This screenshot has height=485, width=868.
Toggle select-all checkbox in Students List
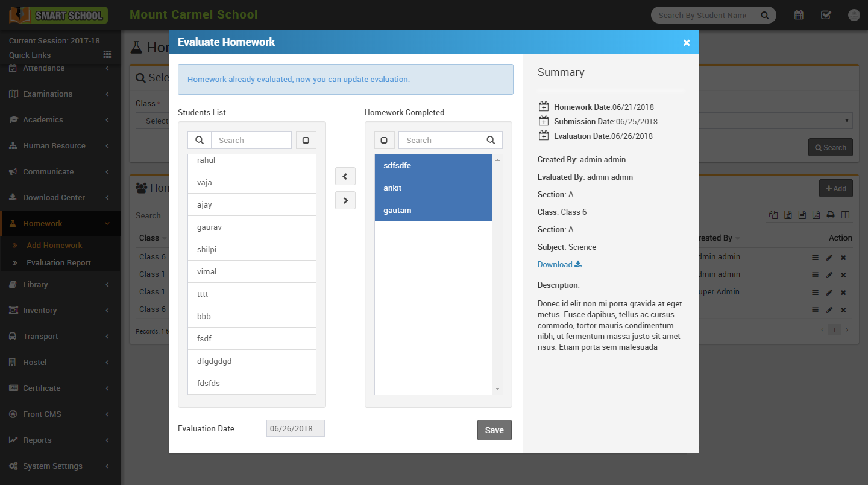[x=306, y=140]
